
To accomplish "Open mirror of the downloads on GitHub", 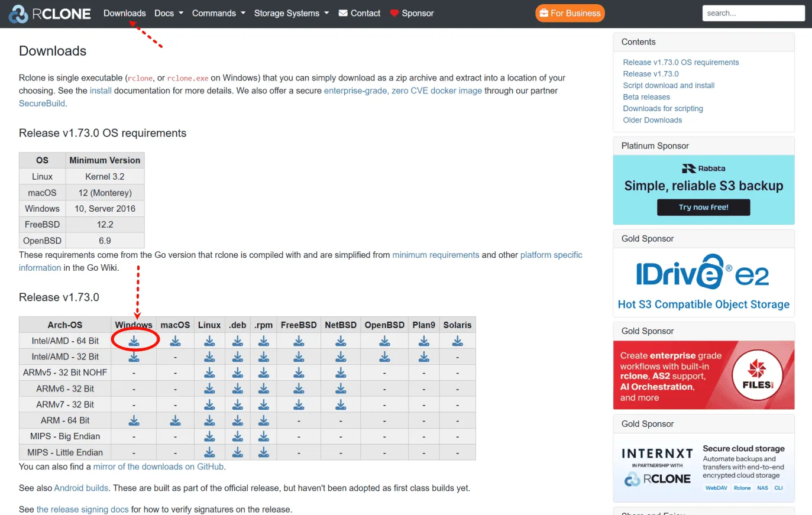I will [x=158, y=467].
